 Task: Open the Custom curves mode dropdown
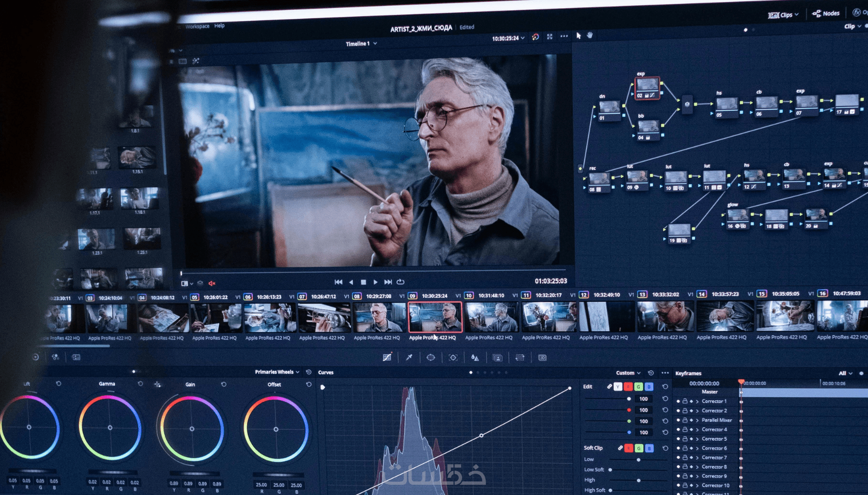[x=628, y=373]
